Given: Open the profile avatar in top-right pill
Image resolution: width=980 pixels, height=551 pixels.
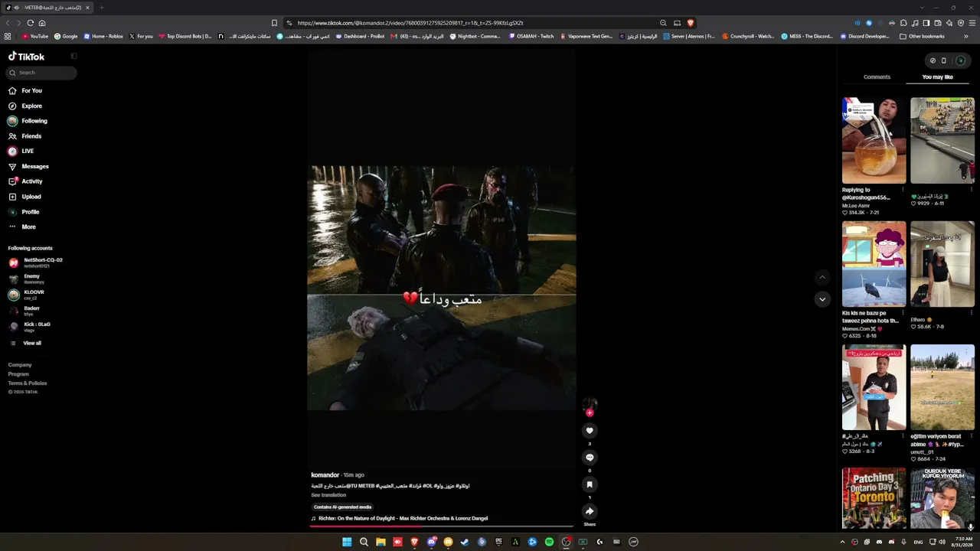Looking at the screenshot, I should (960, 60).
